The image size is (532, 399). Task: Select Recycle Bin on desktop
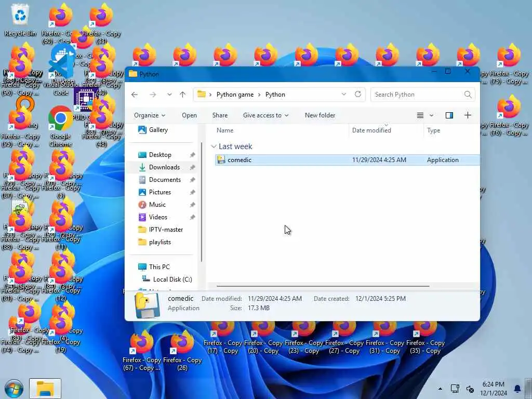coord(20,20)
